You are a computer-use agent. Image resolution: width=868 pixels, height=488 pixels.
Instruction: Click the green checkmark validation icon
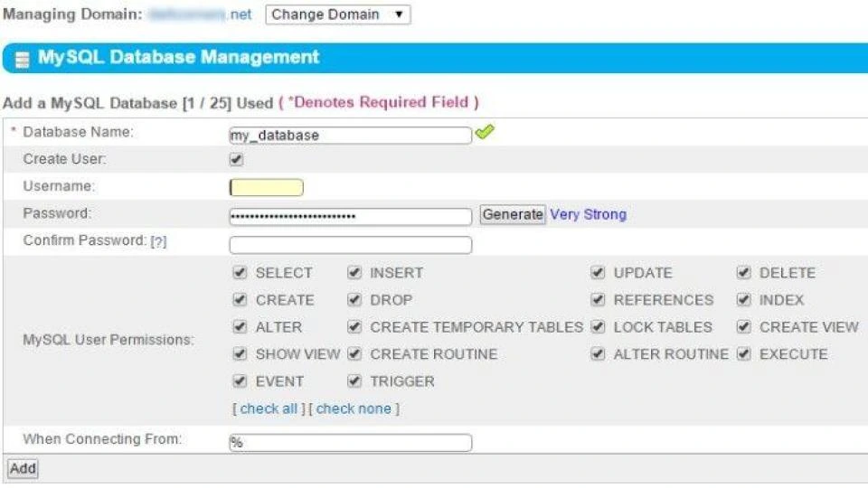click(485, 133)
